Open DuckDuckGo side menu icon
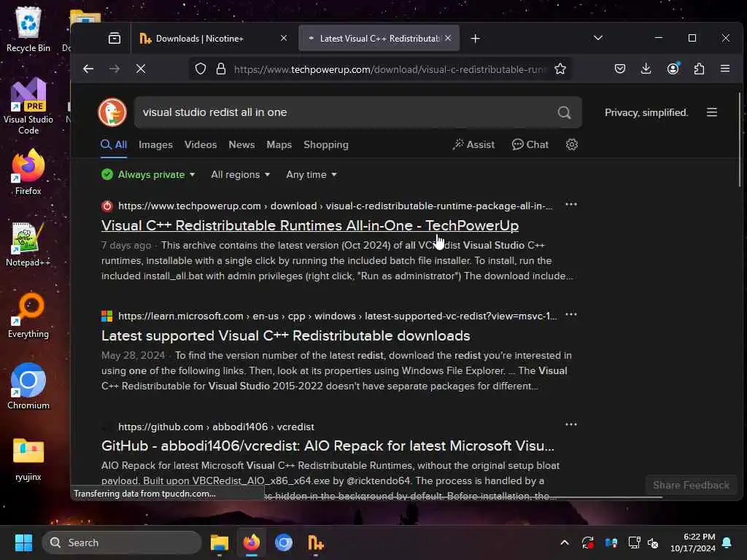The image size is (747, 560). (x=712, y=112)
